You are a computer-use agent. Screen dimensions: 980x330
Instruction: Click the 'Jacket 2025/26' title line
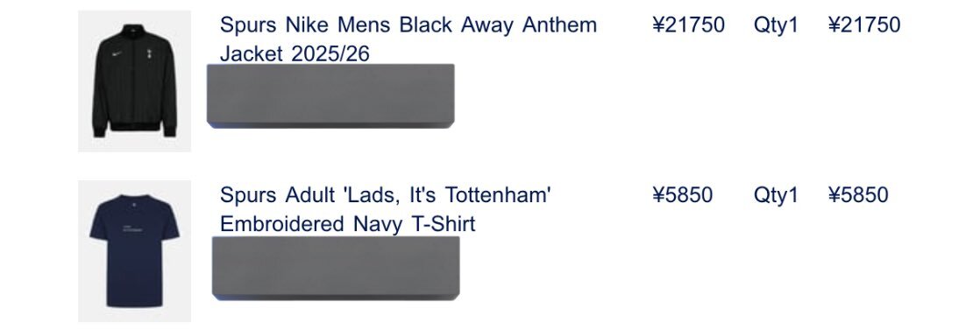(x=295, y=53)
